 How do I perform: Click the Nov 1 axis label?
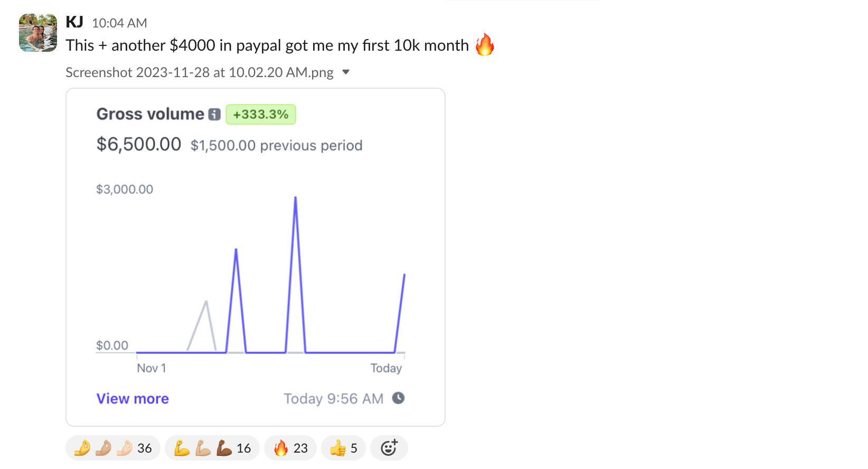(152, 368)
